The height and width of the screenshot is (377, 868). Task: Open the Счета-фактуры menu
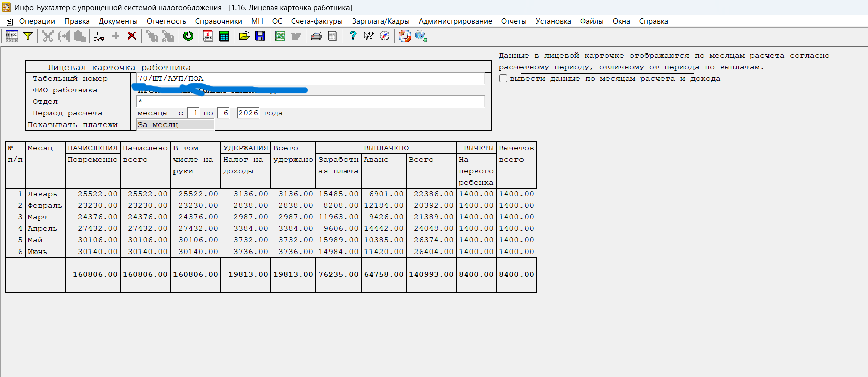(317, 21)
